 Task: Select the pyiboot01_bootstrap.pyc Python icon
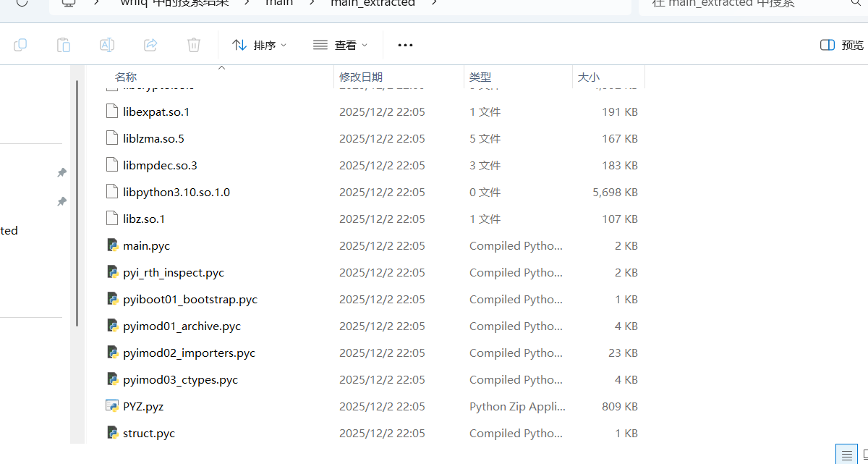(112, 299)
